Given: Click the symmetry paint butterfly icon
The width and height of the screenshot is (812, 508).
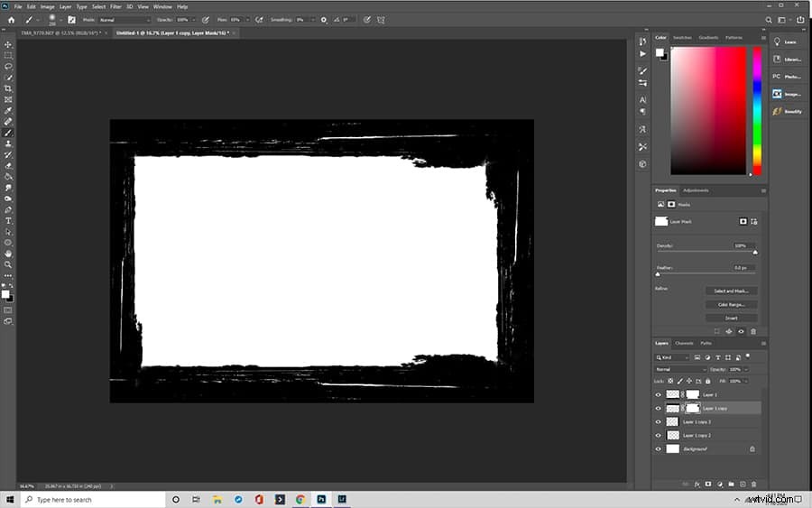Looking at the screenshot, I should pyautogui.click(x=381, y=20).
